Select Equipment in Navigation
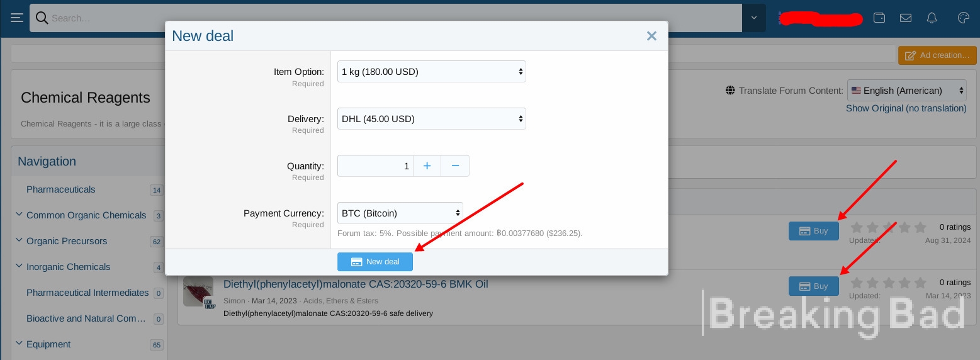 click(x=48, y=344)
